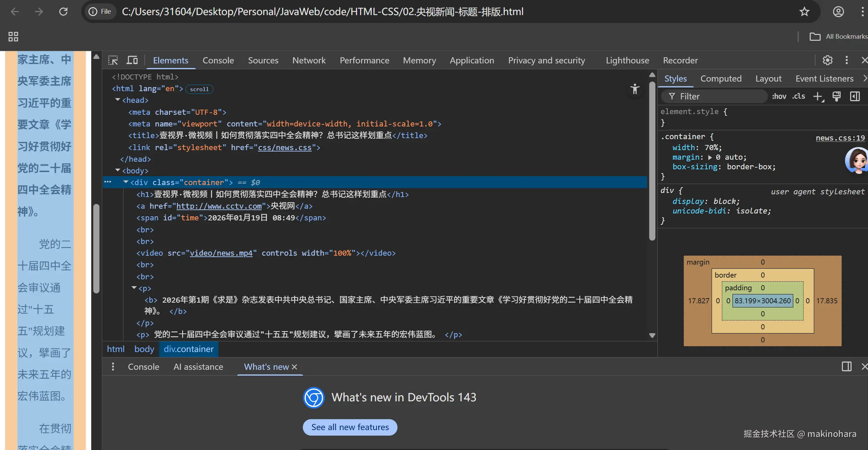Toggle the device toolbar icon
The height and width of the screenshot is (450, 868).
coord(132,60)
